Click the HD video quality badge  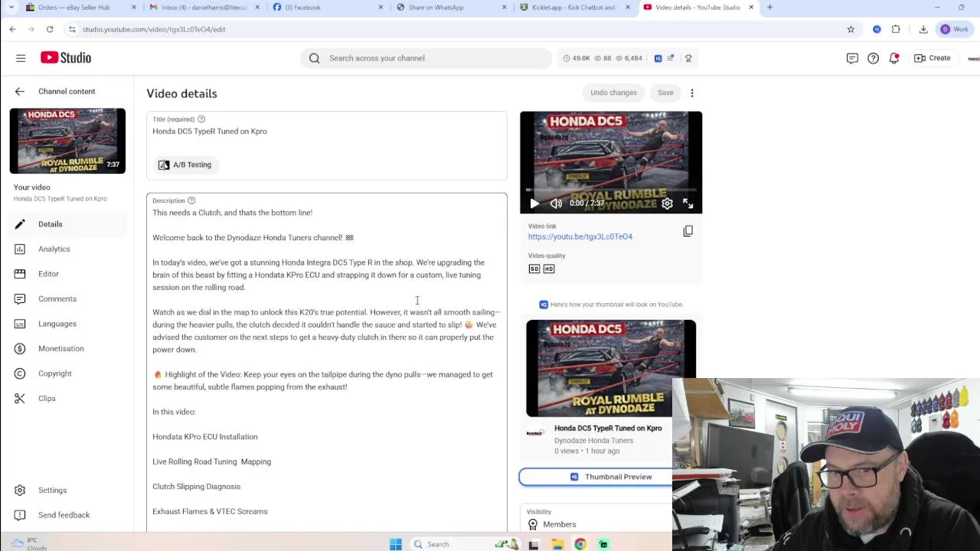point(549,269)
